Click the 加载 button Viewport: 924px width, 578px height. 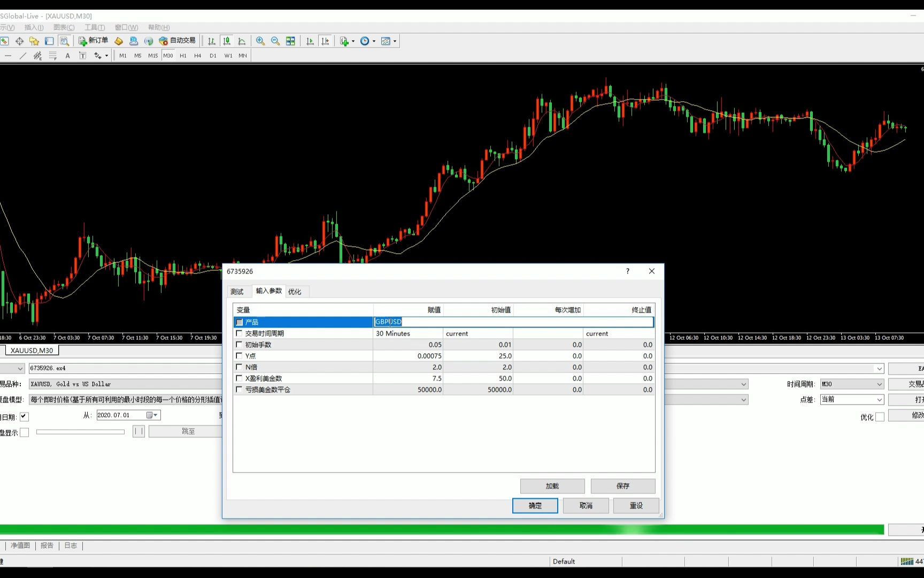pos(552,486)
